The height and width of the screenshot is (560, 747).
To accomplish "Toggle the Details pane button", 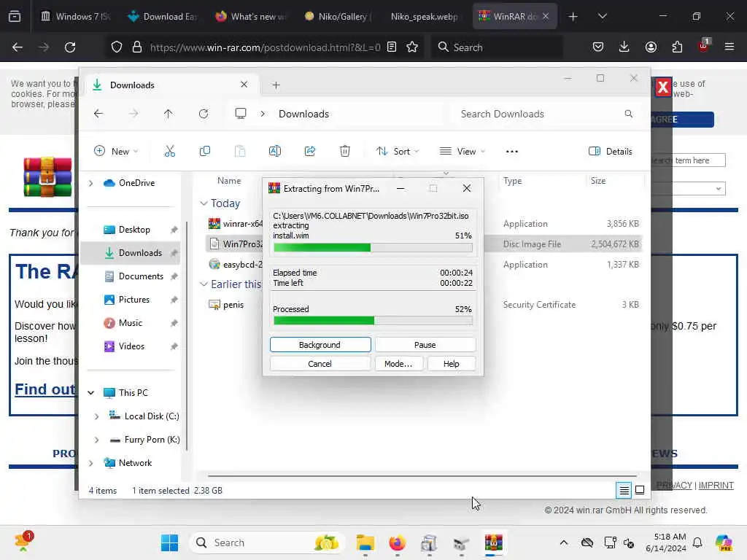I will click(611, 152).
